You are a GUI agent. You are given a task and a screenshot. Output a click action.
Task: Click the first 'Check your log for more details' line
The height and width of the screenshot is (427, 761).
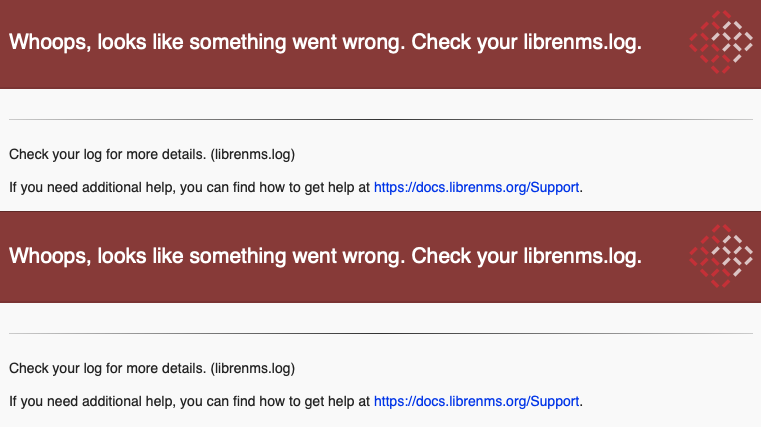[152, 154]
